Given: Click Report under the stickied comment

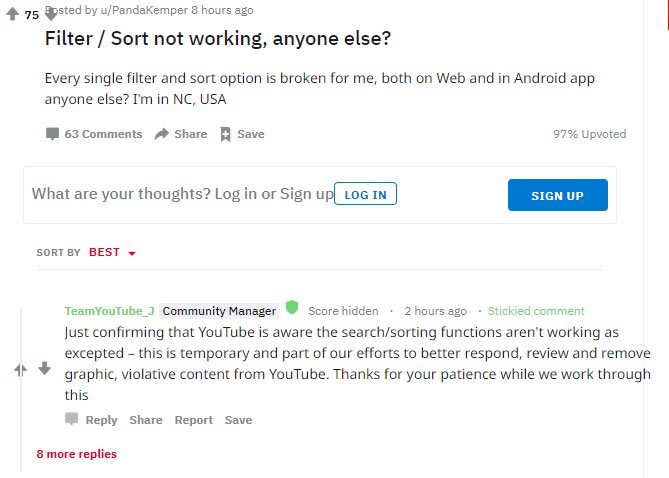Looking at the screenshot, I should 194,420.
